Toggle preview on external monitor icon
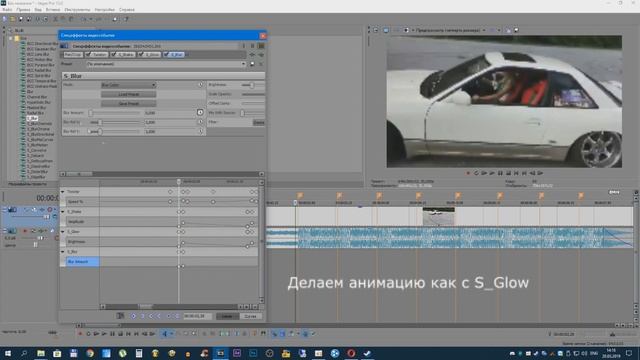640x360 pixels. pos(386,30)
